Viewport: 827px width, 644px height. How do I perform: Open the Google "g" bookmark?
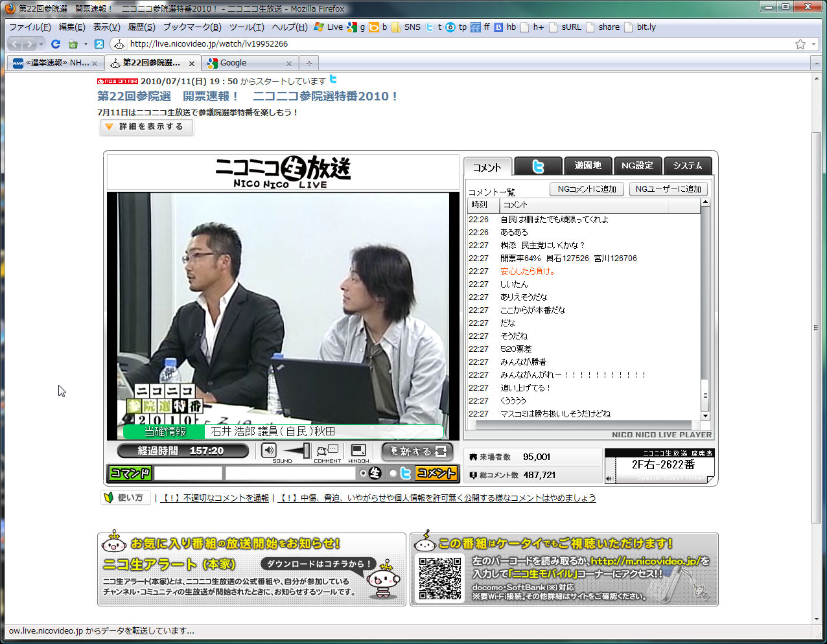point(356,27)
